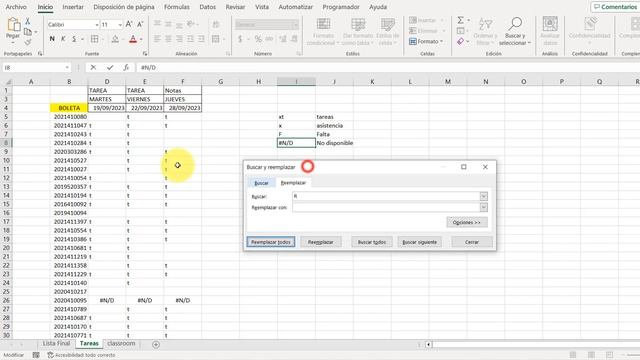Screen dimensions: 640x360
Task: Click the Buscar todos button
Action: click(372, 242)
